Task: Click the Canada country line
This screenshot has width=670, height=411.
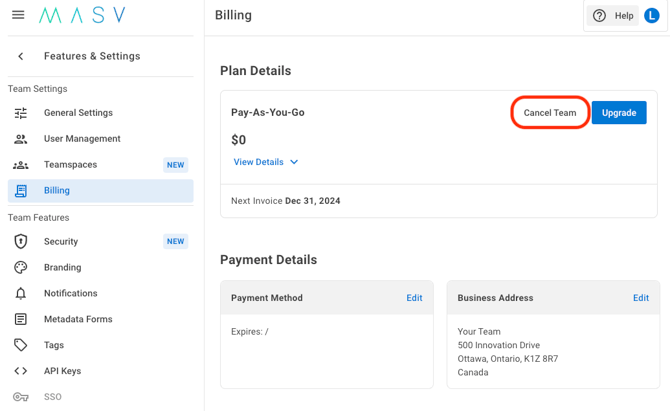Action: [473, 372]
